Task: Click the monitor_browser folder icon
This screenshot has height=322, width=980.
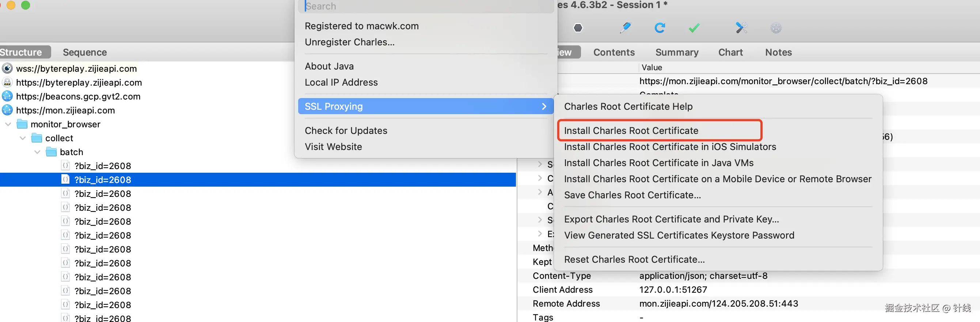Action: pyautogui.click(x=22, y=124)
